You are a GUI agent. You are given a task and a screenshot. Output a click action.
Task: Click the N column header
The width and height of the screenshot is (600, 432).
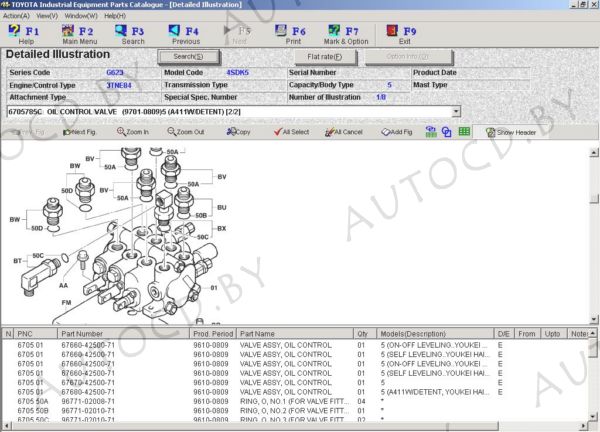click(x=8, y=334)
